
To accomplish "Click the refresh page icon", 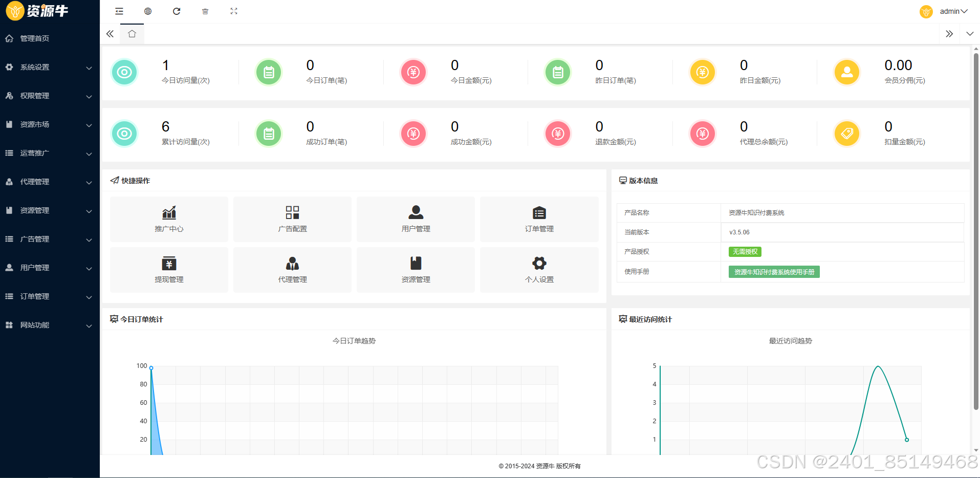I will (177, 11).
